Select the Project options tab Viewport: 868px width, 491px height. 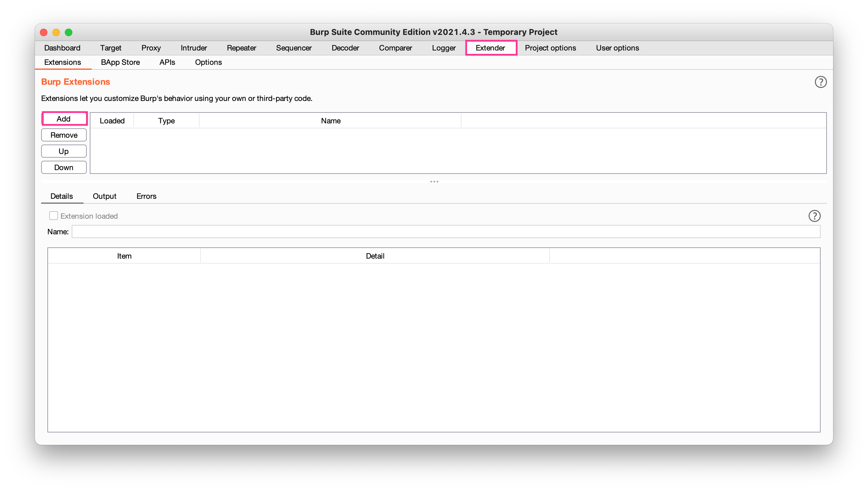point(550,48)
